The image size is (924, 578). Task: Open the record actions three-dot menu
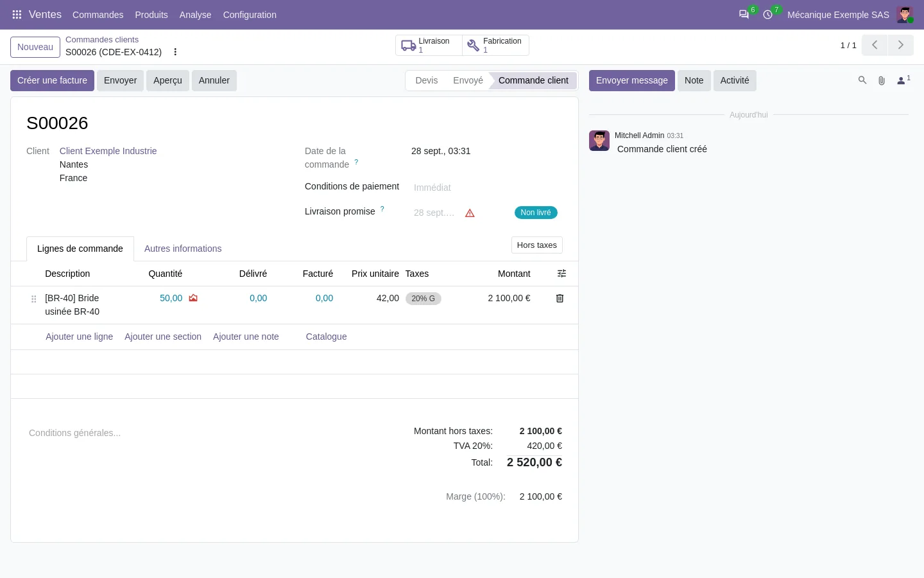click(x=175, y=52)
